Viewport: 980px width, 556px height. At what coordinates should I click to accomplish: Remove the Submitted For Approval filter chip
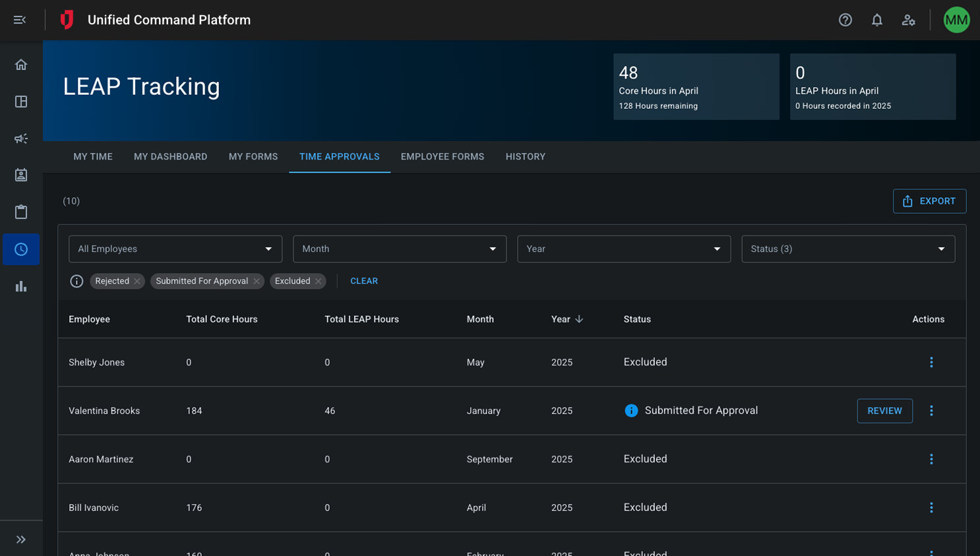pos(257,282)
